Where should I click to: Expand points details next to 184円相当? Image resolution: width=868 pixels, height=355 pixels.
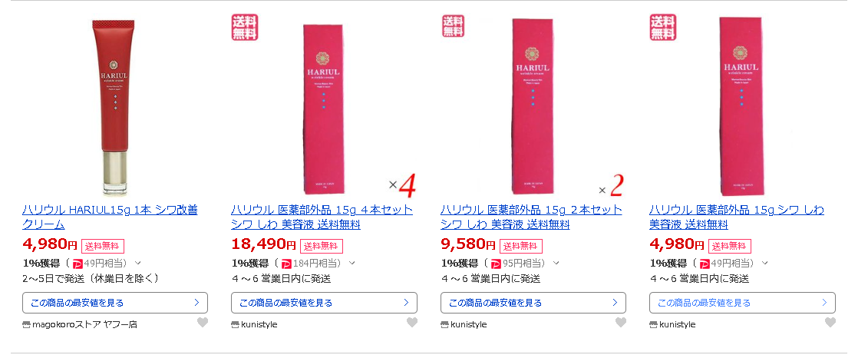[351, 263]
